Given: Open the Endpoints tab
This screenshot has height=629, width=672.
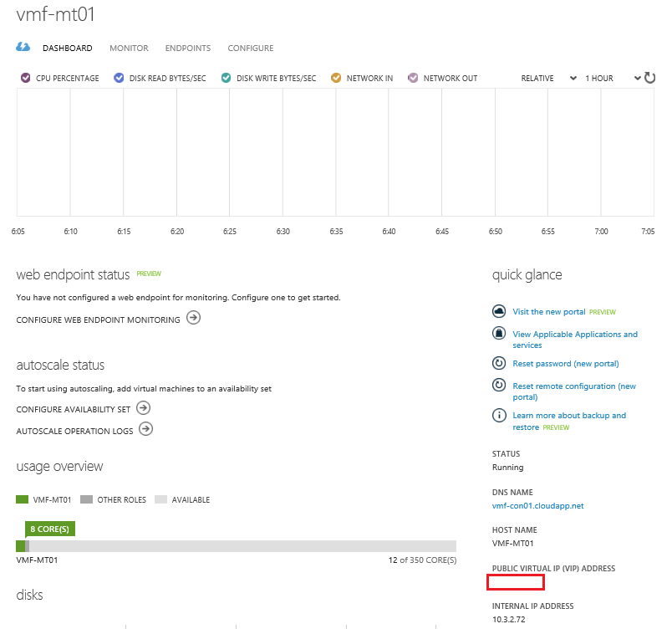Looking at the screenshot, I should coord(188,49).
